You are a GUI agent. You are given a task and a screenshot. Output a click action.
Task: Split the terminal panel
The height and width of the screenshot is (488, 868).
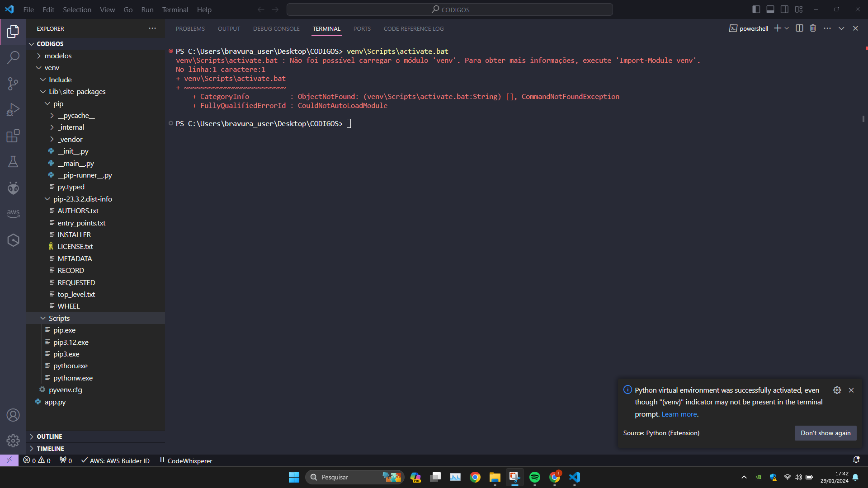click(799, 28)
